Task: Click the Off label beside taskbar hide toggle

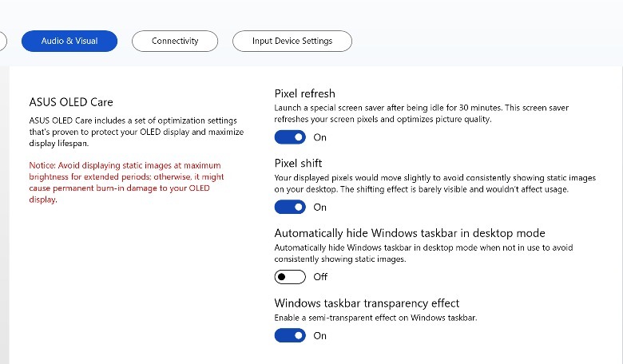Action: (320, 277)
